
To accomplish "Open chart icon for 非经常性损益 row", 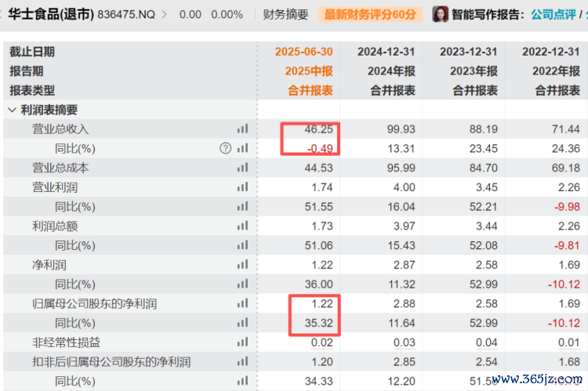I will pyautogui.click(x=242, y=342).
